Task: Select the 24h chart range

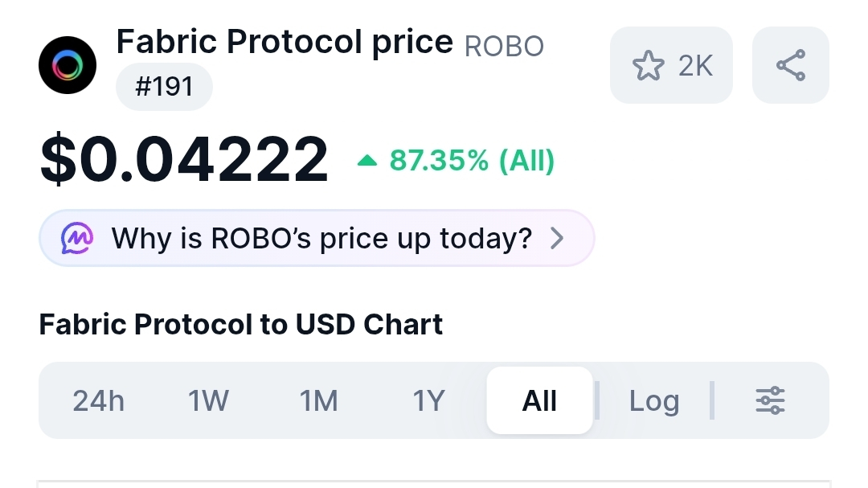Action: (x=99, y=400)
